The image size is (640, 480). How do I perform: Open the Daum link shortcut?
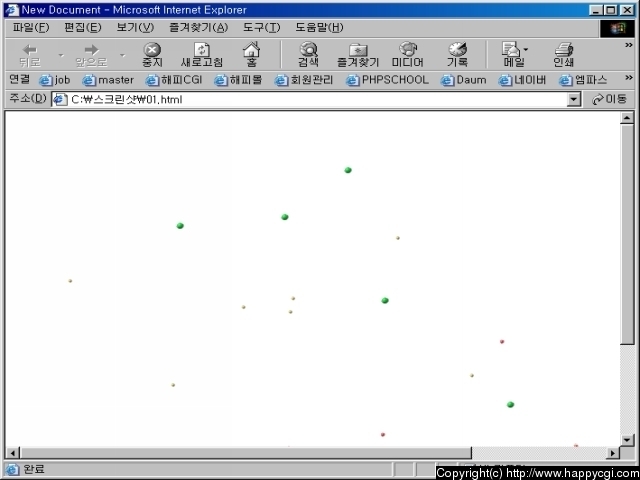click(464, 80)
